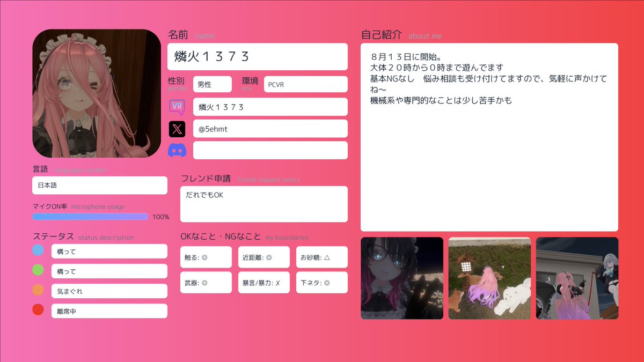The image size is (644, 362).
Task: Click the boundary box 下ネタ: ◎
Action: tap(322, 283)
